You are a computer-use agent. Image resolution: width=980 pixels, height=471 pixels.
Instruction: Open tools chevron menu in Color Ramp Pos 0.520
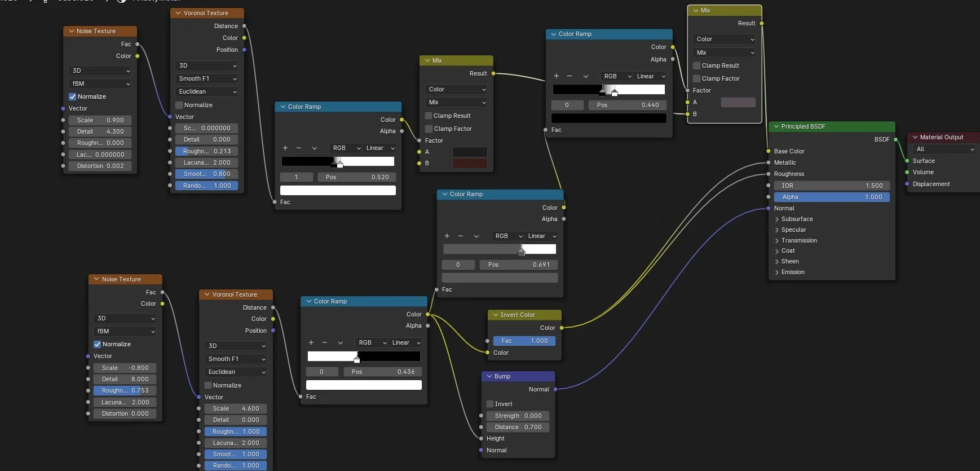click(x=315, y=148)
